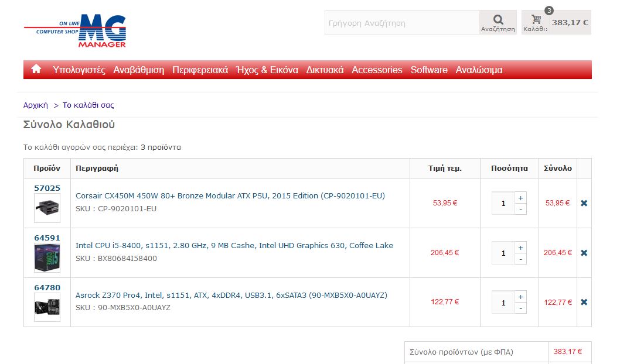Click cart total 383,17 € in header

pyautogui.click(x=570, y=22)
